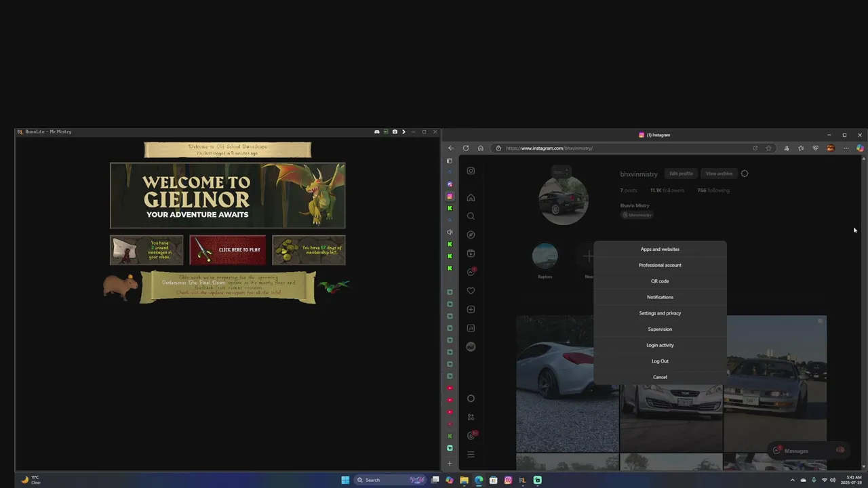Open the Meta AI circle icon in sidebar

coord(471,399)
